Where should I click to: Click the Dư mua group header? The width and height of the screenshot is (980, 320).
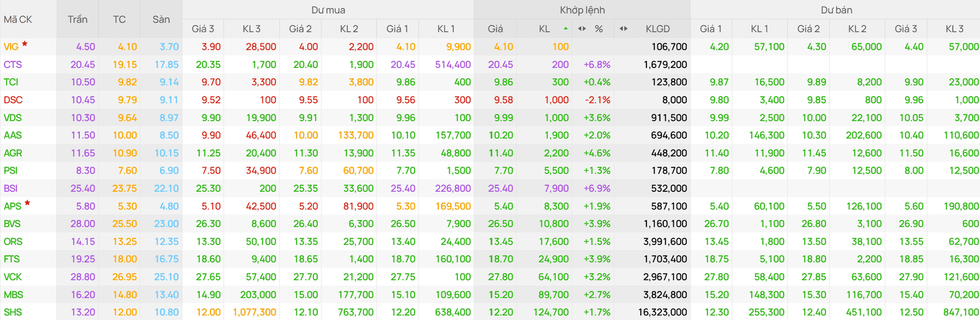pos(328,10)
